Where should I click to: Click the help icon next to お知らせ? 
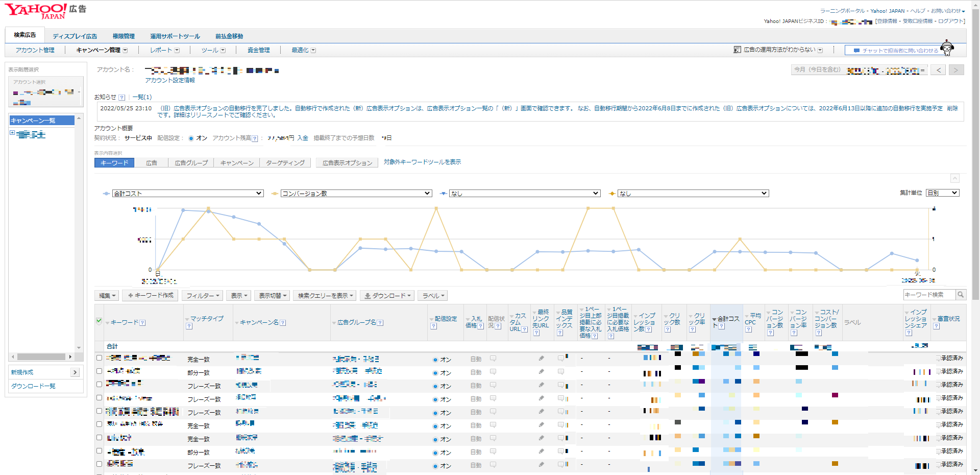coord(121,97)
